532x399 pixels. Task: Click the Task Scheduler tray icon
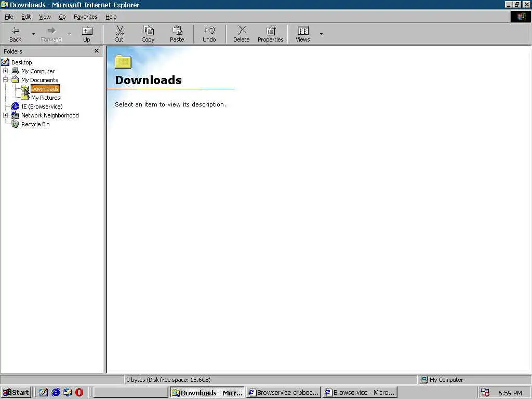click(x=485, y=393)
